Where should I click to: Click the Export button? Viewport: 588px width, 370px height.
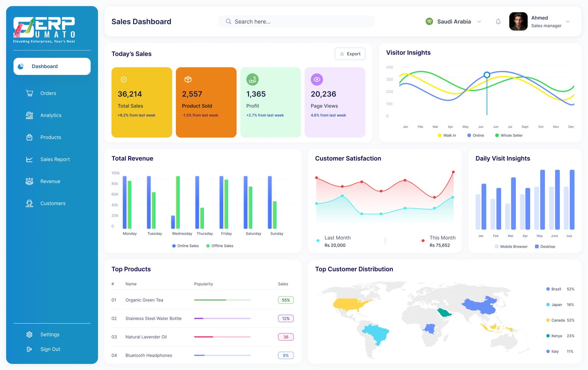point(350,54)
